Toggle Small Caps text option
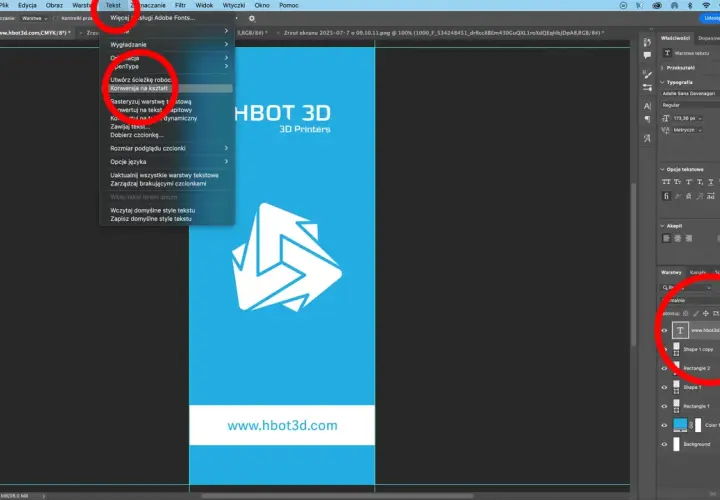This screenshot has height=500, width=720. pos(678,182)
